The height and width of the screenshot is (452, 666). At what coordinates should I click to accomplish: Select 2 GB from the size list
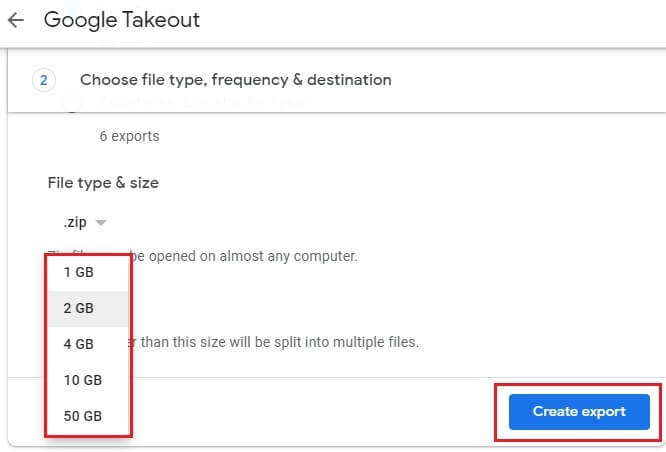[78, 308]
